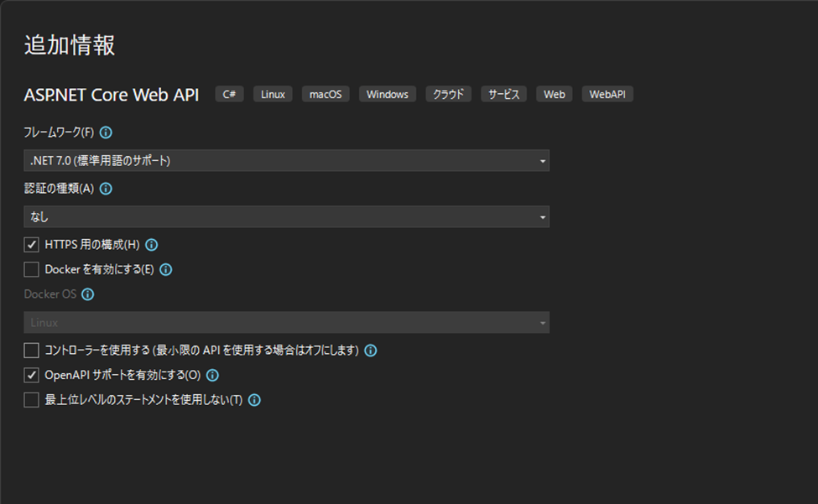Click the フレームワーク(F) label
Image resolution: width=818 pixels, height=504 pixels.
tap(59, 132)
